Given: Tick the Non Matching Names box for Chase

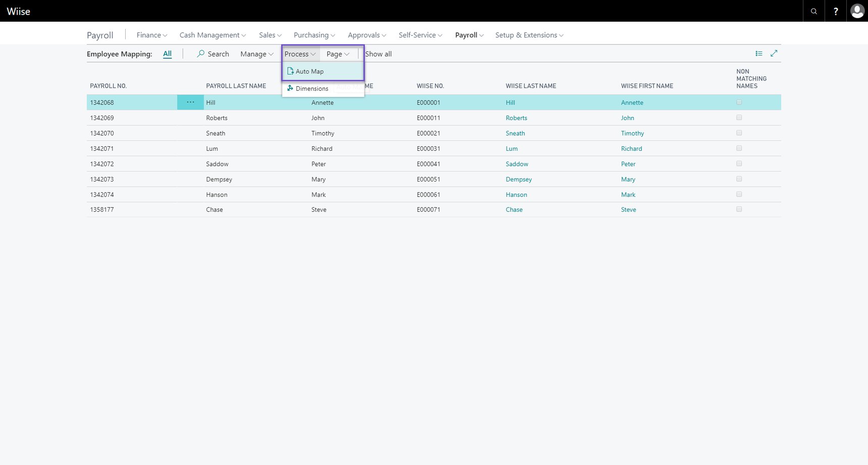Looking at the screenshot, I should [x=739, y=209].
